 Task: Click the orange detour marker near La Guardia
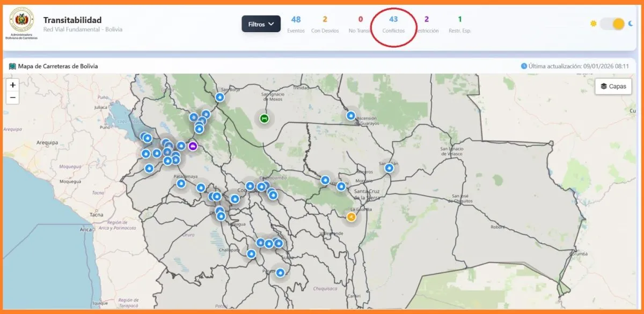tap(351, 217)
